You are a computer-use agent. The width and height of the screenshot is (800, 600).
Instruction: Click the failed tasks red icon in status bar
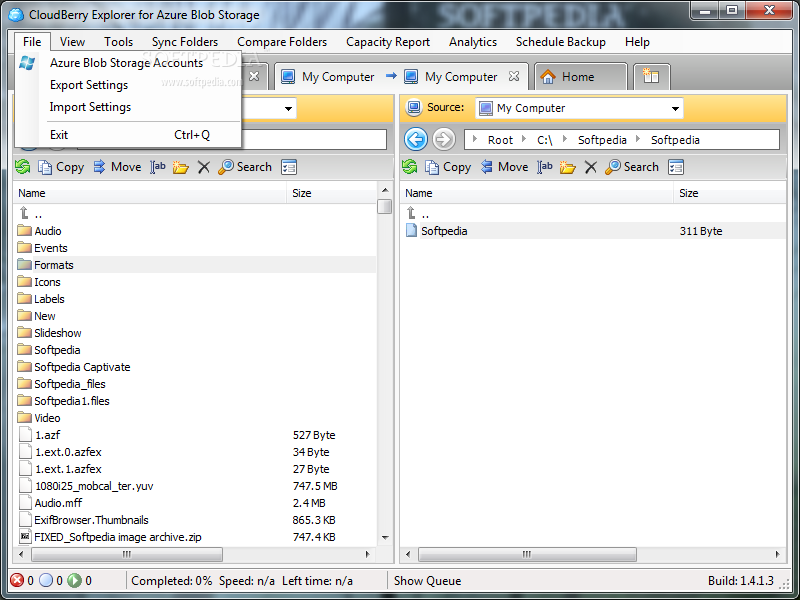(x=17, y=581)
